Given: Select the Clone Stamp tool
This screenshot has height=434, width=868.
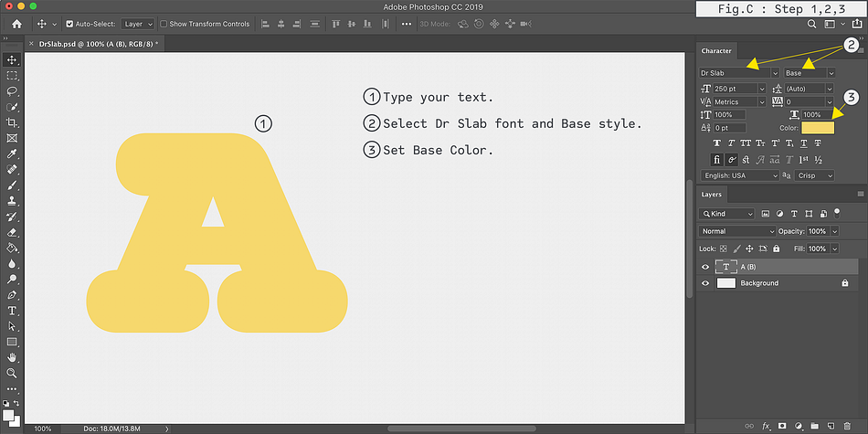Looking at the screenshot, I should 12,201.
